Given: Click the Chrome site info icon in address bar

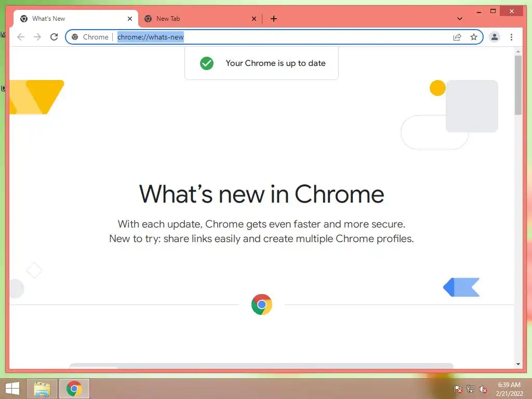Looking at the screenshot, I should click(75, 37).
